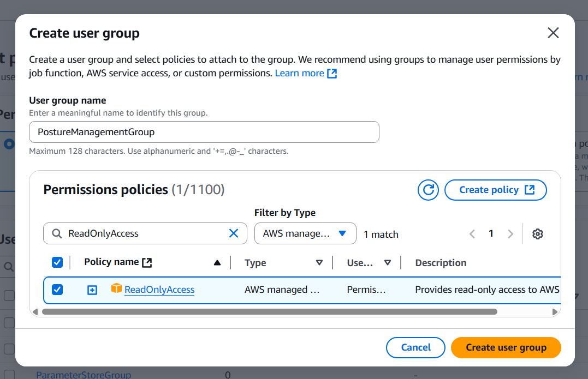Image resolution: width=588 pixels, height=379 pixels.
Task: Refresh the permissions policies list
Action: pos(428,190)
